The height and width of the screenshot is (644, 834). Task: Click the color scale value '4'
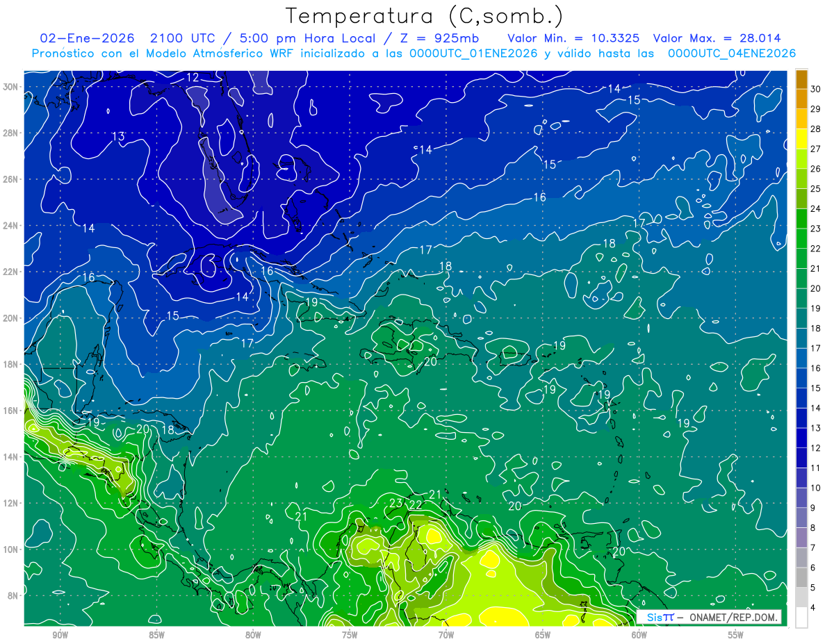[813, 608]
